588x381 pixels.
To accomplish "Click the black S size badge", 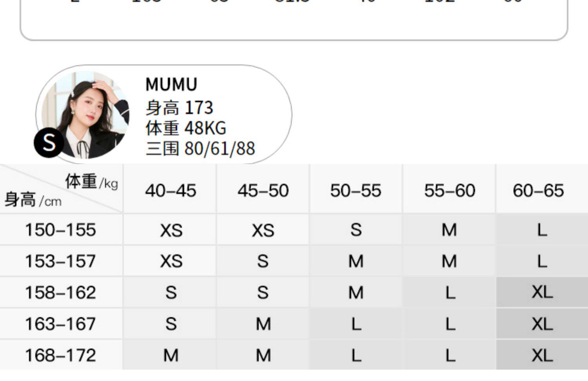I will click(49, 143).
